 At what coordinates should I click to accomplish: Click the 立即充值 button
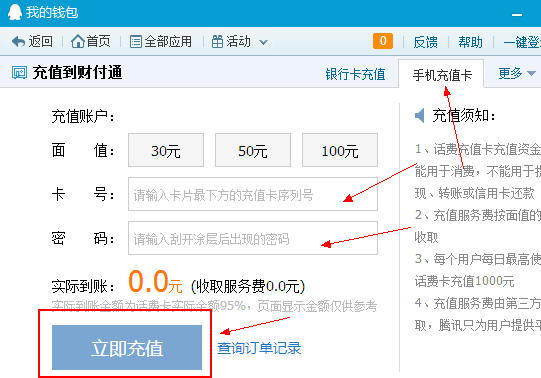coord(127,347)
